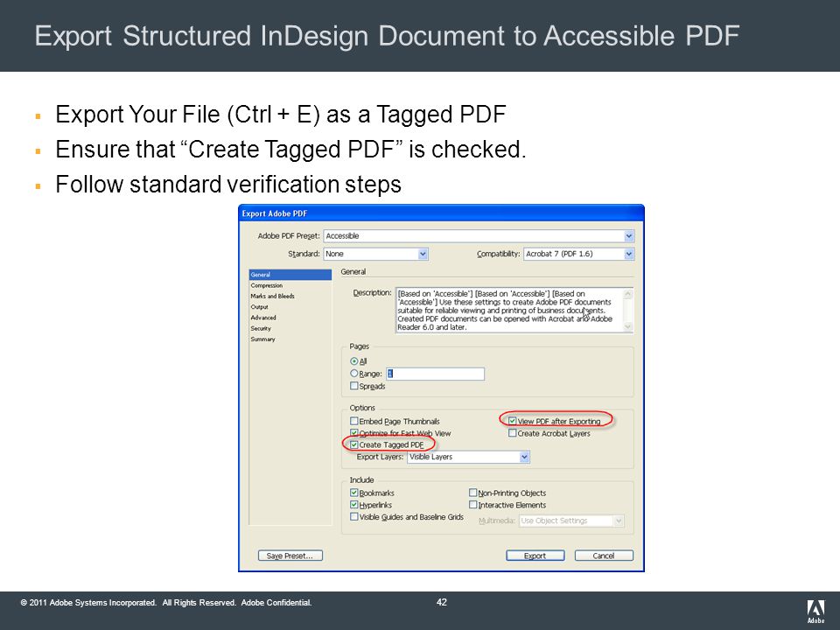Click slide page number 42

pyautogui.click(x=441, y=602)
